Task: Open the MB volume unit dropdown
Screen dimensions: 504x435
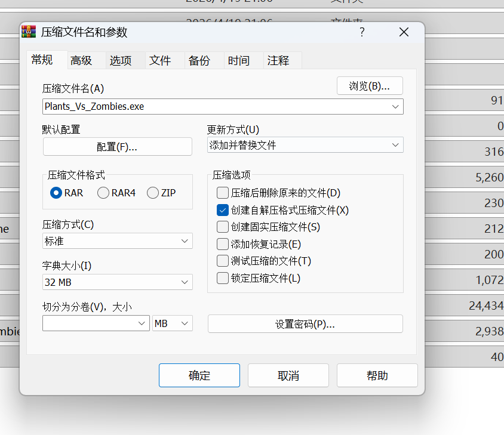Action: [x=173, y=323]
